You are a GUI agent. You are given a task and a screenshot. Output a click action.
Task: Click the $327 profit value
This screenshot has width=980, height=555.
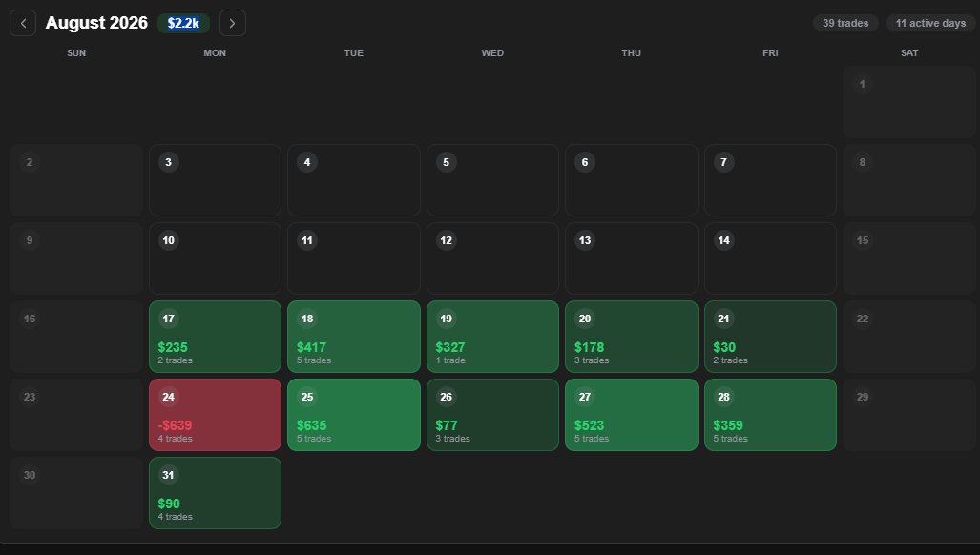tap(450, 347)
